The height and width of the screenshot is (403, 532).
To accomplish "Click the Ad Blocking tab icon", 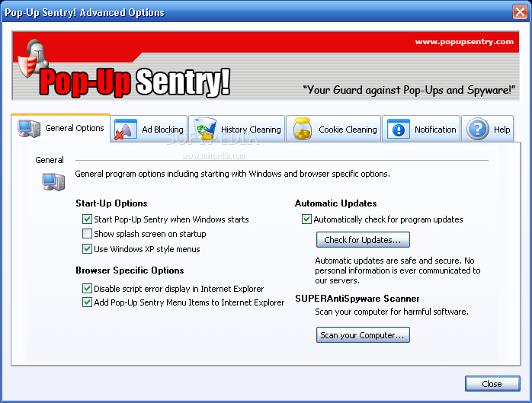I will pos(126,130).
